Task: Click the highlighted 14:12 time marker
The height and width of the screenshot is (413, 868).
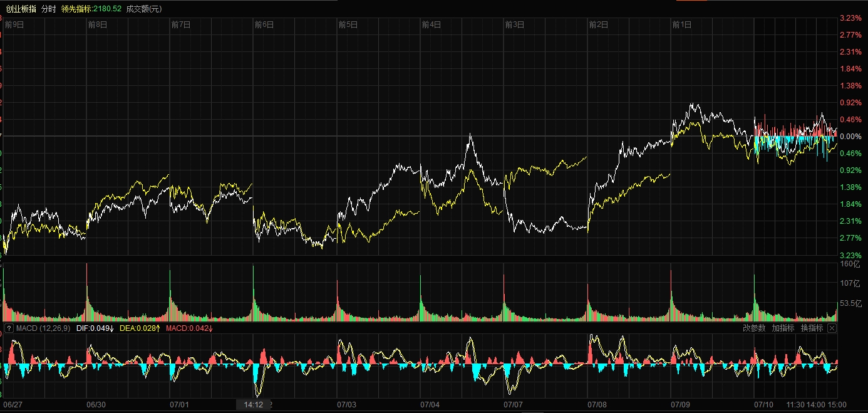Action: pyautogui.click(x=254, y=405)
